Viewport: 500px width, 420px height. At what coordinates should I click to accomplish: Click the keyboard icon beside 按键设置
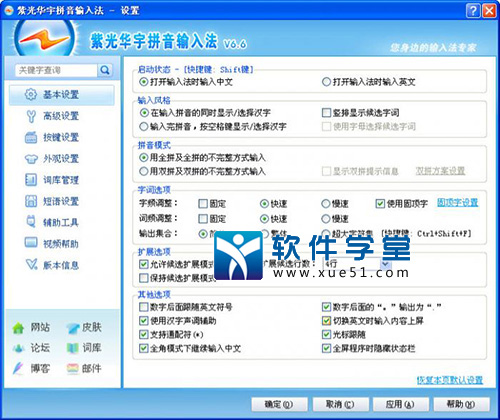pyautogui.click(x=31, y=137)
